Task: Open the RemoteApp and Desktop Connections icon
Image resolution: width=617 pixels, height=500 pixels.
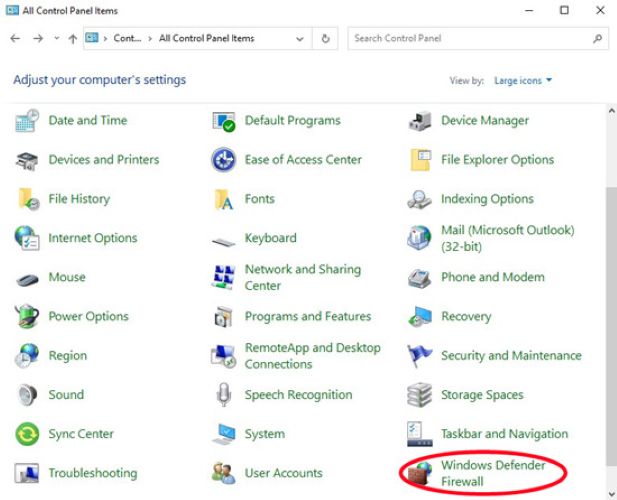Action: 224,356
